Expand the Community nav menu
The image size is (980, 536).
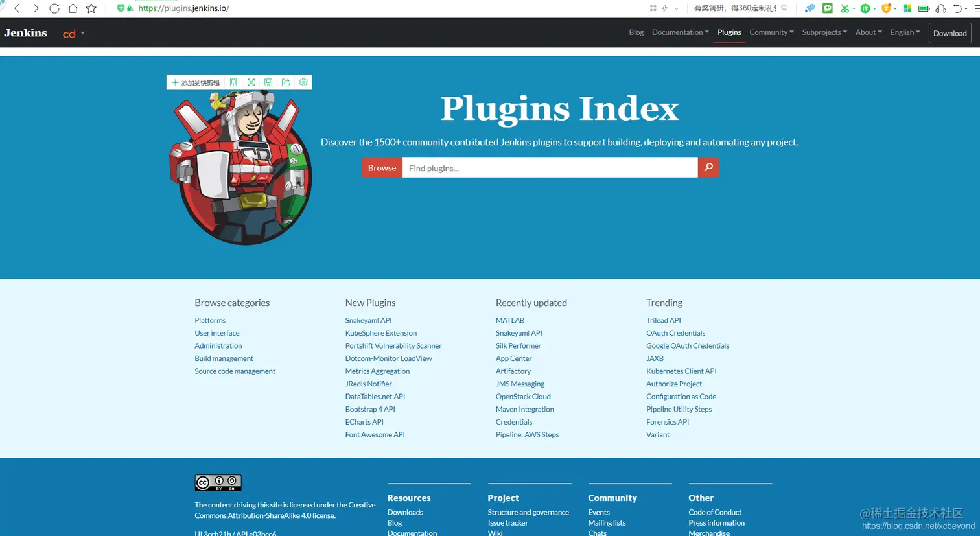[x=771, y=32]
